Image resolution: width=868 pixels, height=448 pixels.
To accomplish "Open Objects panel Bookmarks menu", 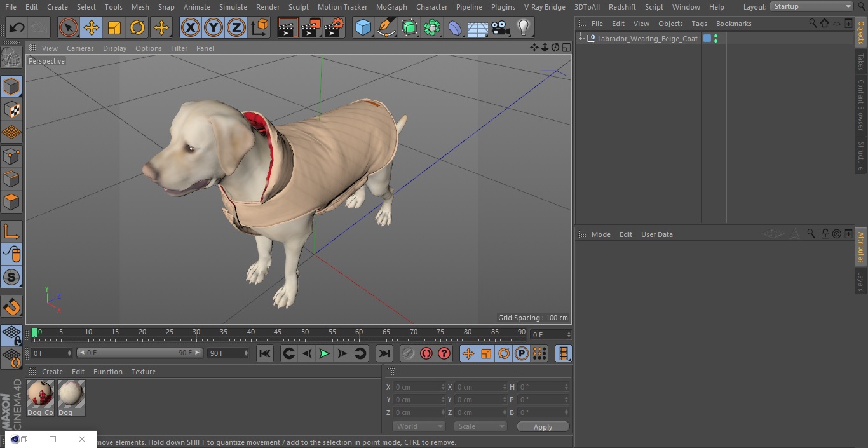I will 733,24.
